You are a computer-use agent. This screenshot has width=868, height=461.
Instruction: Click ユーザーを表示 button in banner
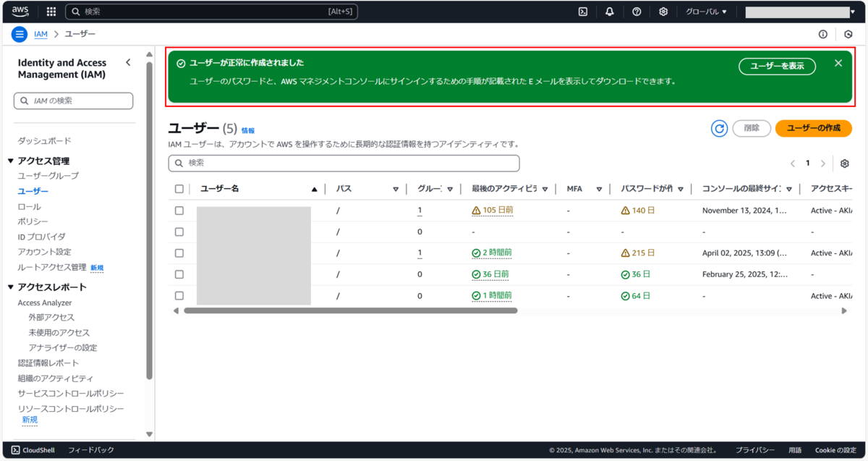pos(777,66)
